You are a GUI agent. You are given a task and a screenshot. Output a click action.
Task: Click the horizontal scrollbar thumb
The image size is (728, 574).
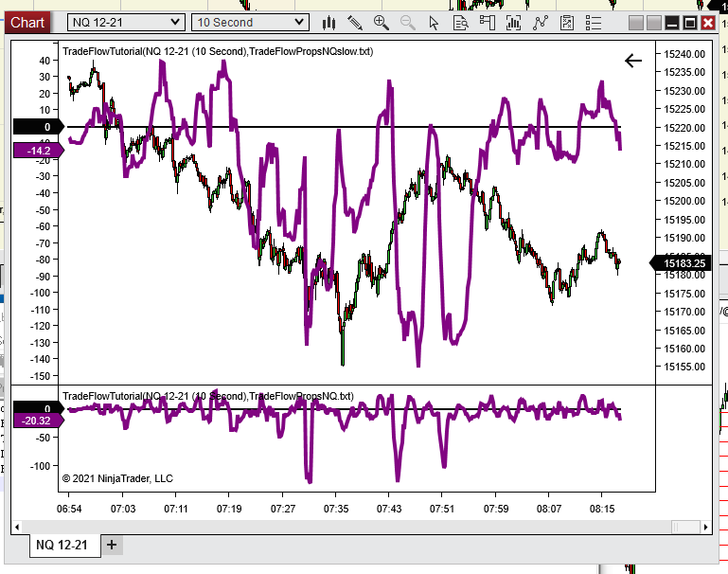coord(685,527)
